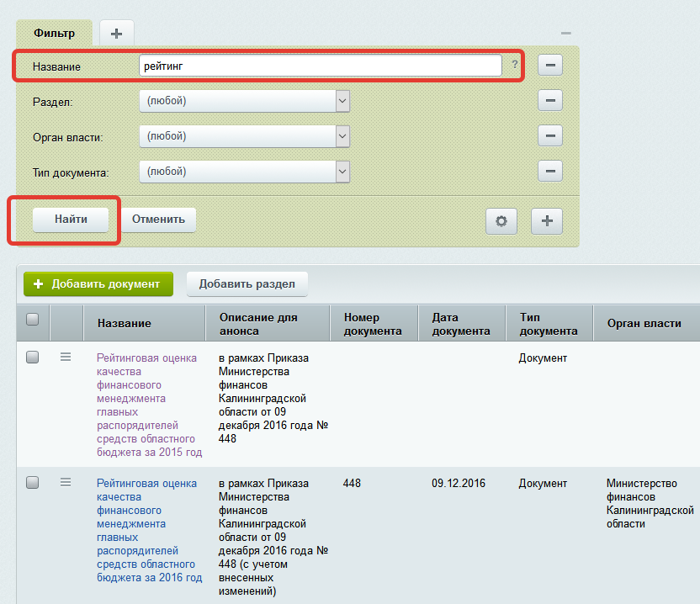Remove the Тип документа filter row
This screenshot has width=700, height=604.
[549, 172]
